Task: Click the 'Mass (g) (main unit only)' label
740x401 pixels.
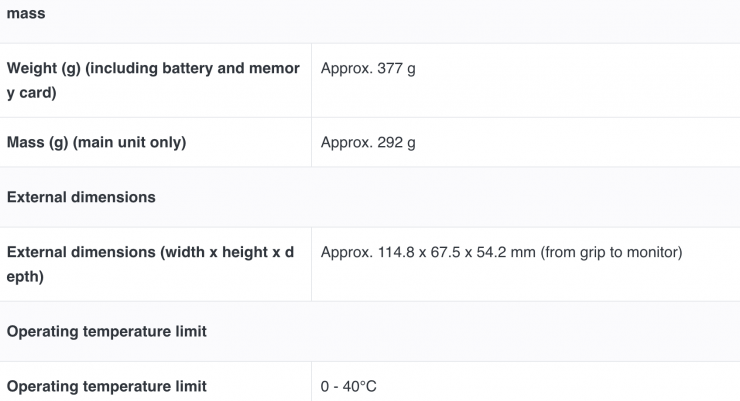Action: (96, 142)
